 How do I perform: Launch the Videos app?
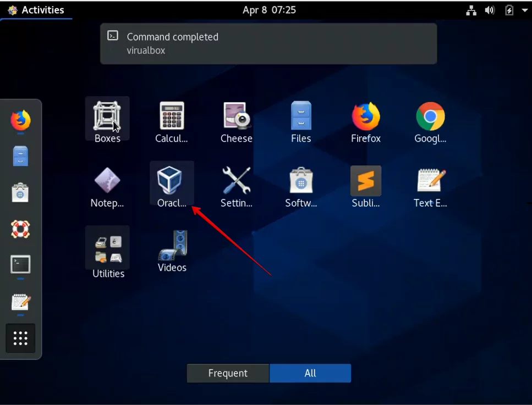[172, 251]
